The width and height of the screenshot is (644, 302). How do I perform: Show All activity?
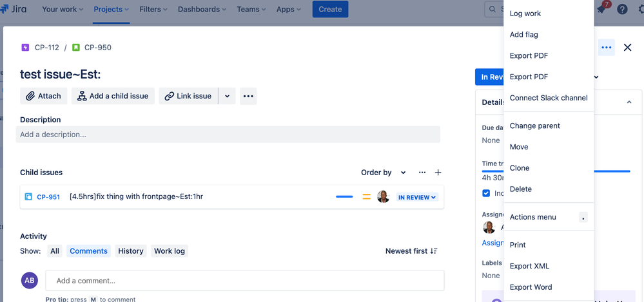tap(55, 251)
